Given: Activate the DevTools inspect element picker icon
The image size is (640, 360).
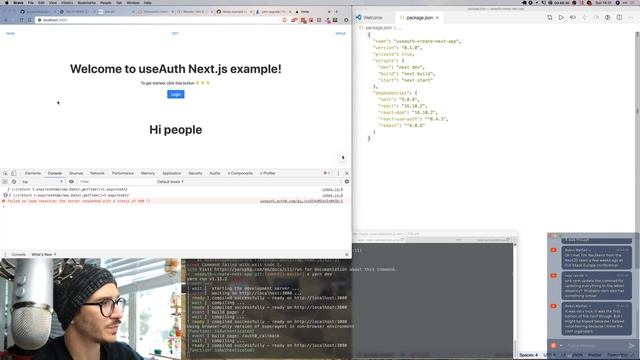Looking at the screenshot, I should click(6, 173).
